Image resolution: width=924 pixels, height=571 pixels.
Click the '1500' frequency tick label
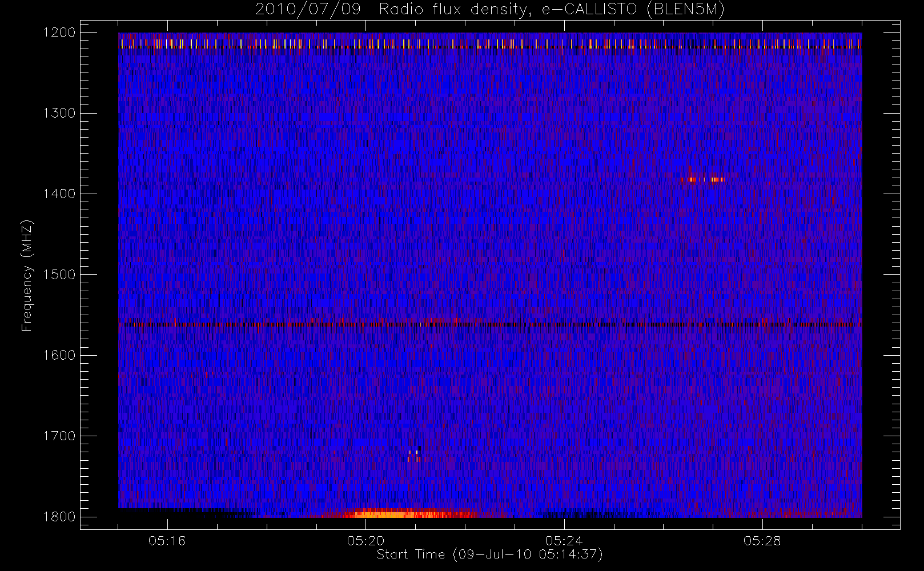point(59,275)
